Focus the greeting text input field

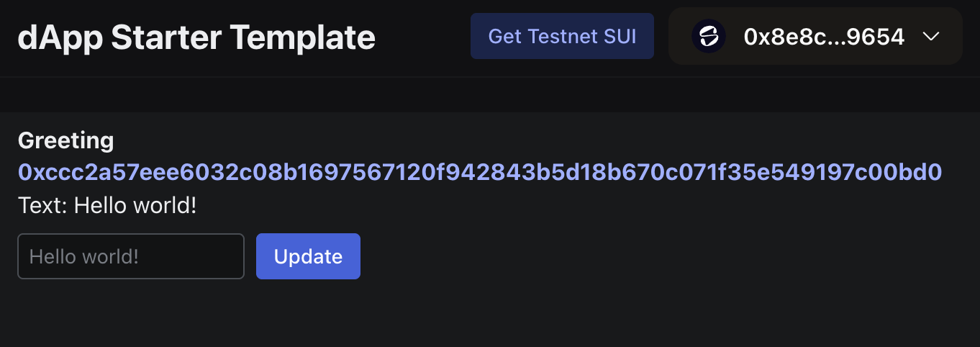(131, 256)
